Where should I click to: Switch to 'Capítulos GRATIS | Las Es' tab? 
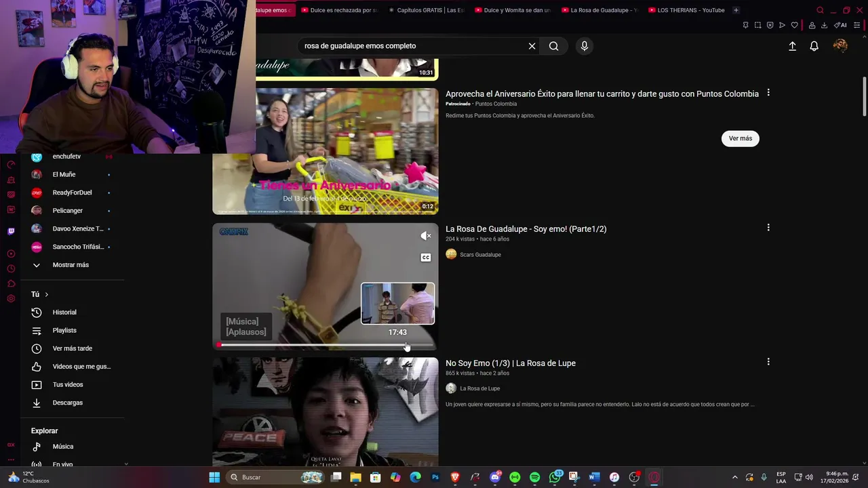426,10
